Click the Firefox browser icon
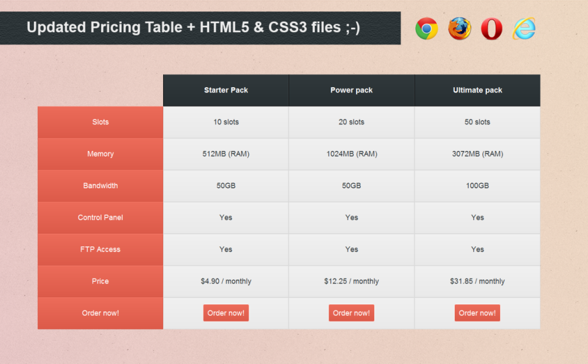The height and width of the screenshot is (364, 588). point(459,29)
